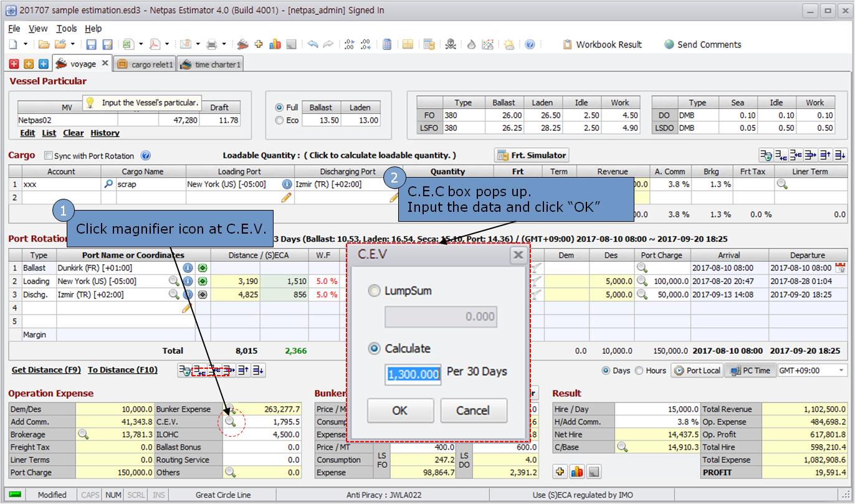The image size is (855, 504).
Task: Close the voyage tab with its X
Action: coord(105,63)
